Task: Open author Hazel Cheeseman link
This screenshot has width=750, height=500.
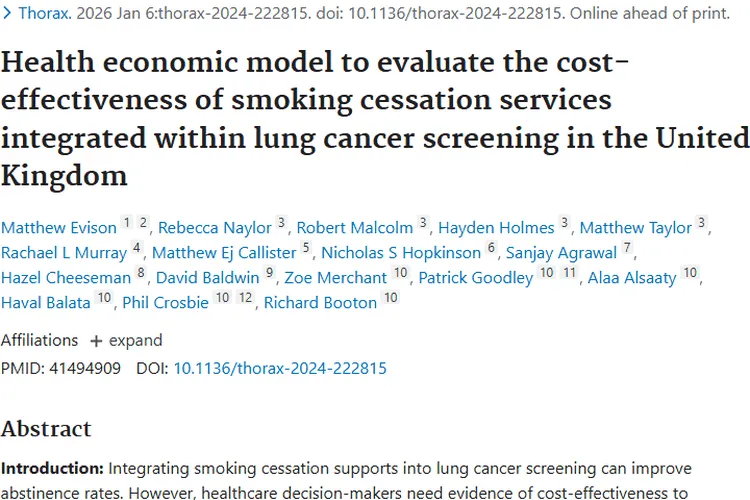Action: pyautogui.click(x=66, y=277)
